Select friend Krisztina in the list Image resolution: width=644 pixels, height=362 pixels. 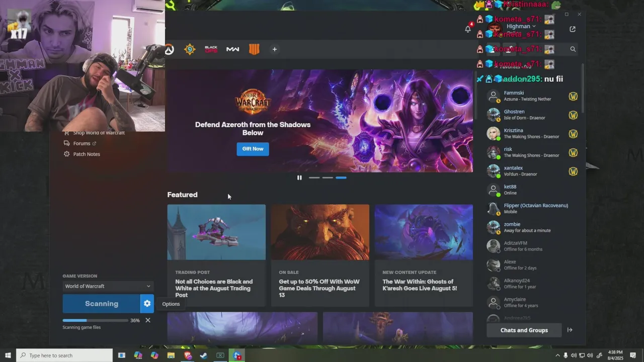tap(532, 134)
